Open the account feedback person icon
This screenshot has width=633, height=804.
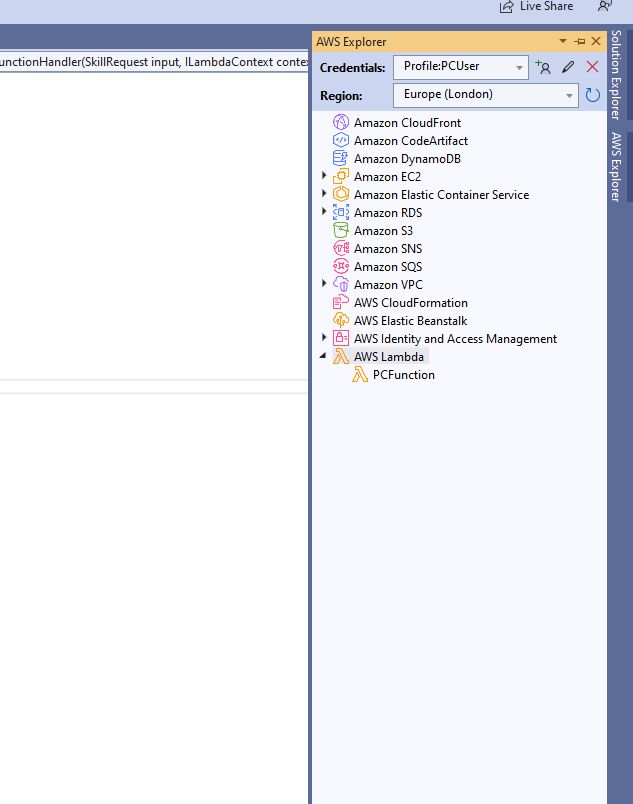pyautogui.click(x=605, y=6)
